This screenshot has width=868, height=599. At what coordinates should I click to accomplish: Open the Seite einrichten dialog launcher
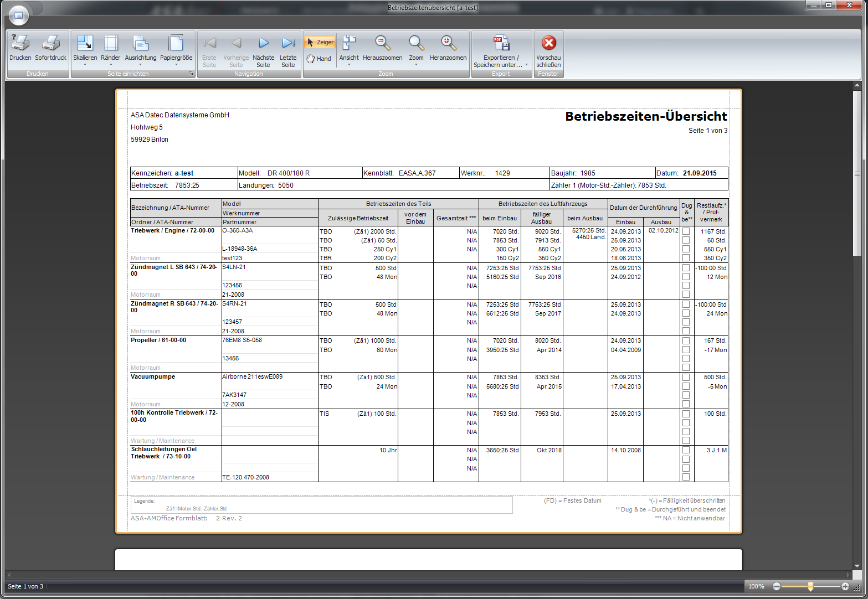point(191,74)
